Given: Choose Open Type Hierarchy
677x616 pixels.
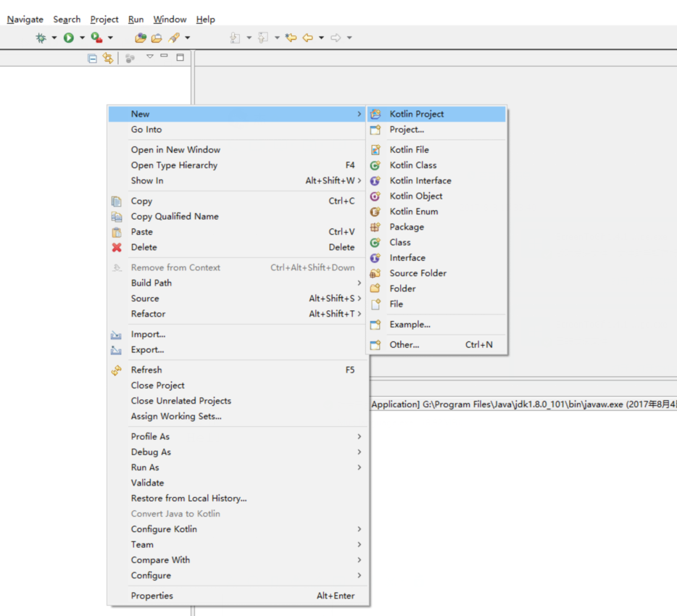Looking at the screenshot, I should tap(237, 165).
